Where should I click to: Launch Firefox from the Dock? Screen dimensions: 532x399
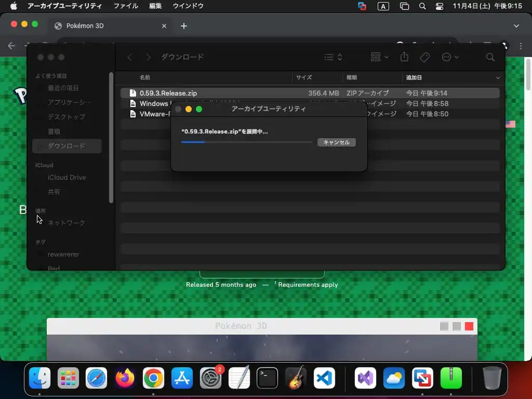pyautogui.click(x=125, y=378)
